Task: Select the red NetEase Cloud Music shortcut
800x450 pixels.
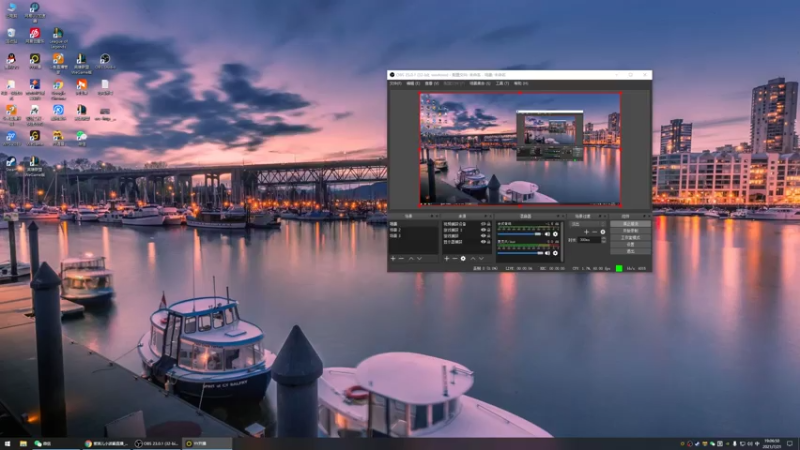Action: (x=35, y=36)
